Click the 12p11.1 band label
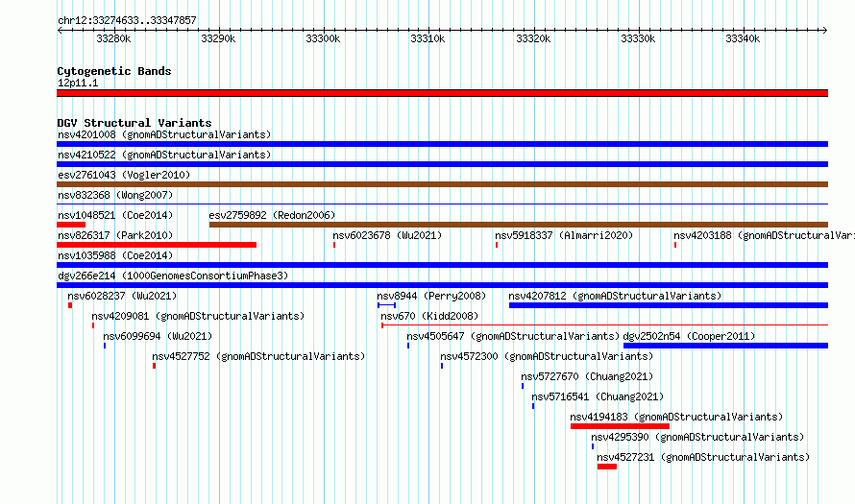The width and height of the screenshot is (855, 504). pyautogui.click(x=78, y=83)
